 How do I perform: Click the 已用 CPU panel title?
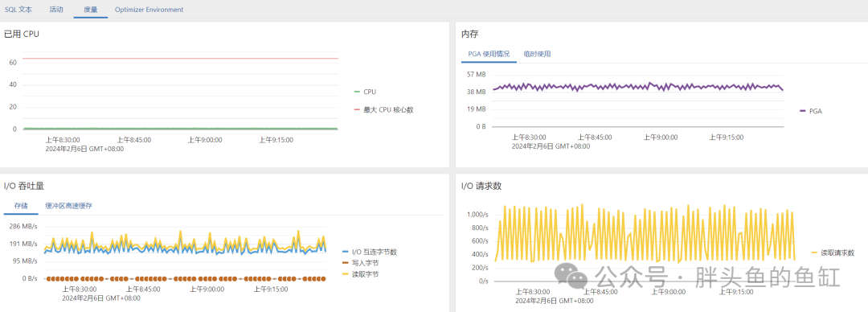click(22, 34)
